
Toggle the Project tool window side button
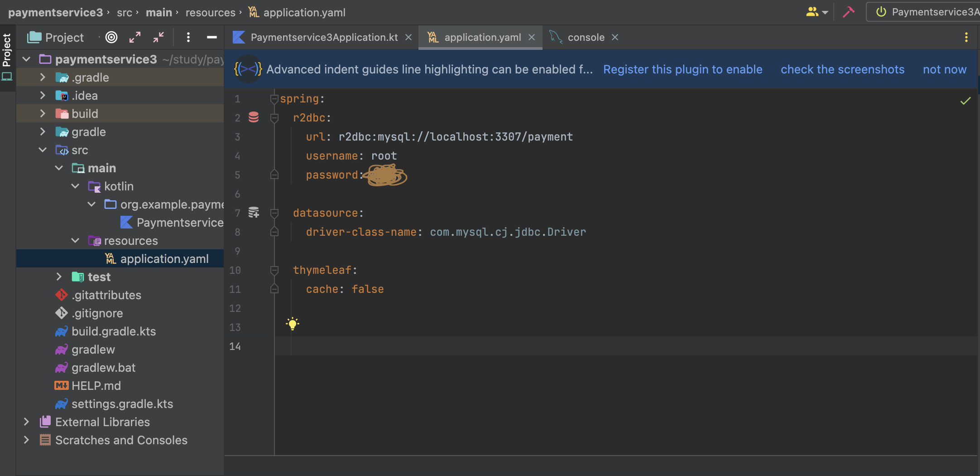7,51
